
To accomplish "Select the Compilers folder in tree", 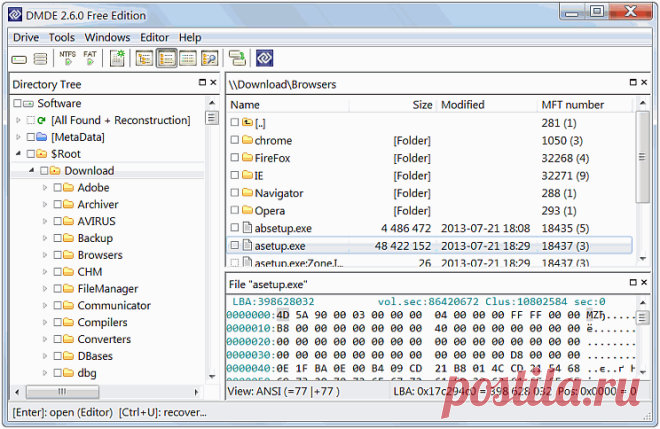I will 102,322.
